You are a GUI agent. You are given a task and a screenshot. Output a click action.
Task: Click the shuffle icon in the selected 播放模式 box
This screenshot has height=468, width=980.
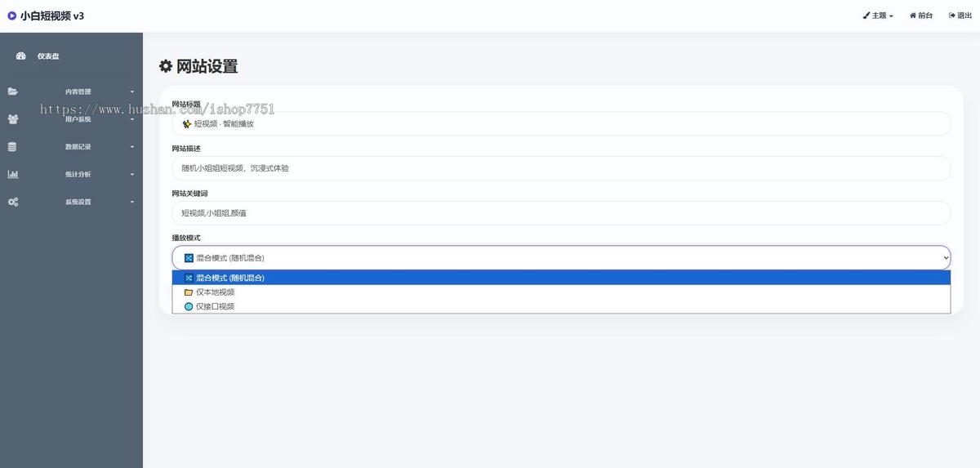coord(189,258)
